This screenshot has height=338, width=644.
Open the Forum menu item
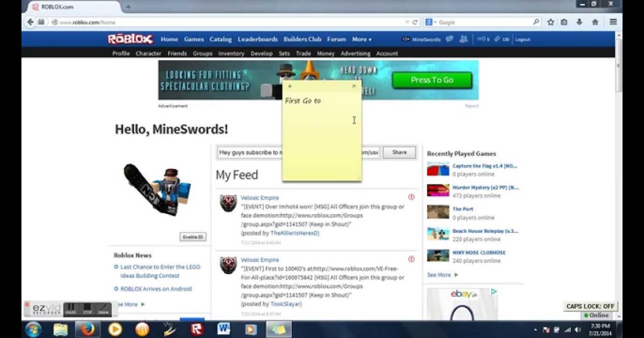click(x=336, y=39)
